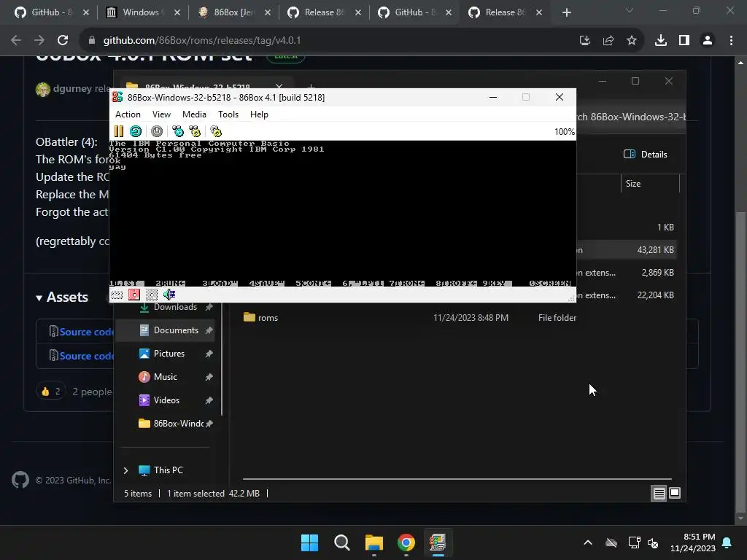Select 86Box-Windows folder in Explorer sidebar
The image size is (747, 560).
pyautogui.click(x=178, y=424)
